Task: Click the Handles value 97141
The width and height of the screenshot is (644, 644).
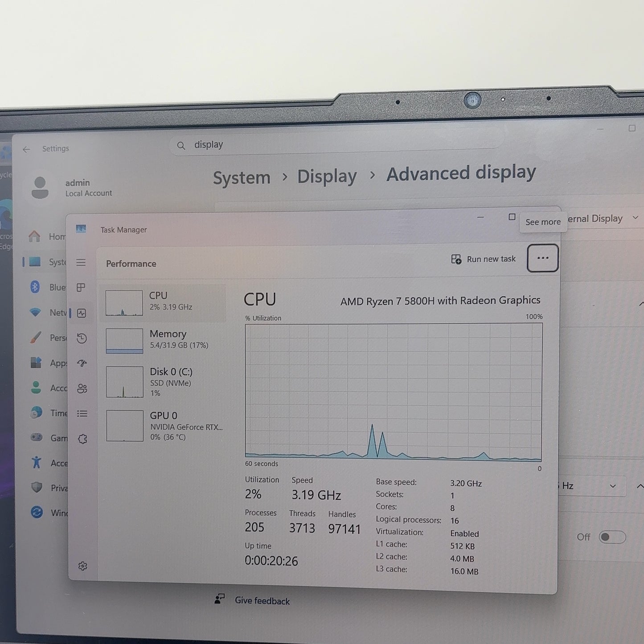Action: pos(344,529)
